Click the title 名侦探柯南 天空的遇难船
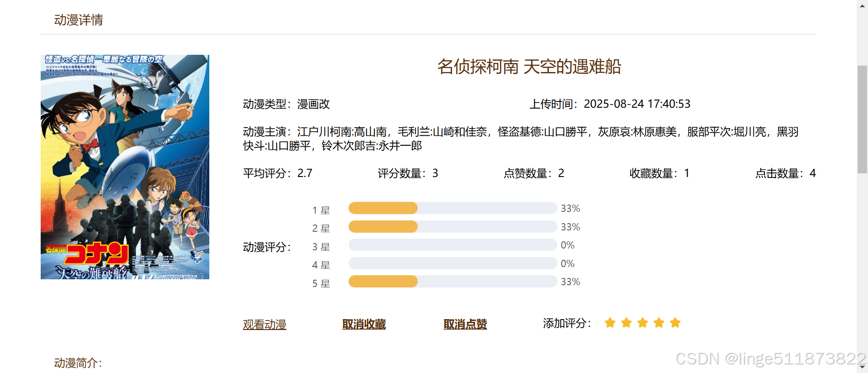Viewport: 868px width, 373px height. click(529, 67)
